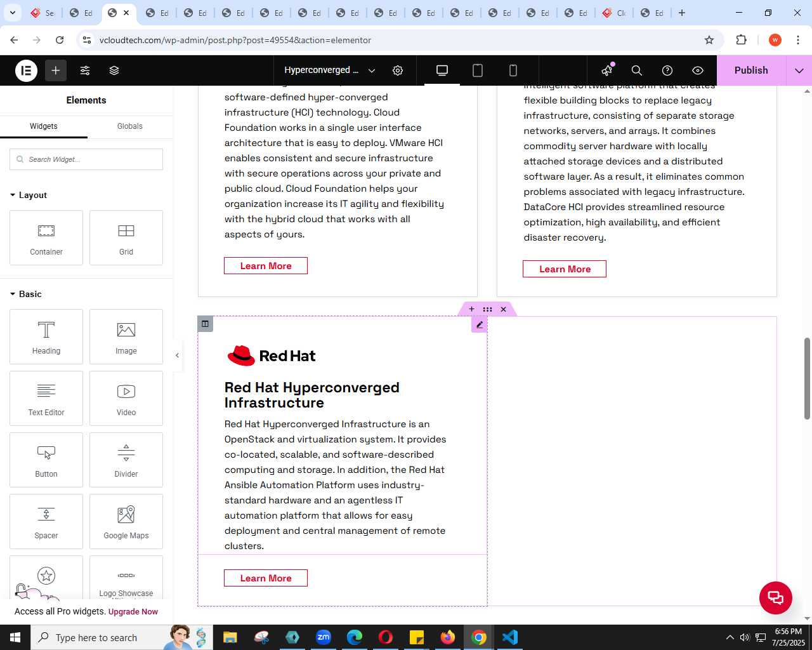Viewport: 812px width, 650px height.
Task: Open Site Settings sliders icon
Action: 85,70
